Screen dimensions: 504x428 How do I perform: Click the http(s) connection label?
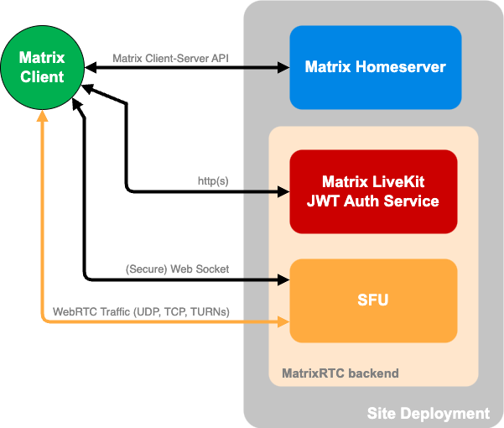[x=212, y=180]
